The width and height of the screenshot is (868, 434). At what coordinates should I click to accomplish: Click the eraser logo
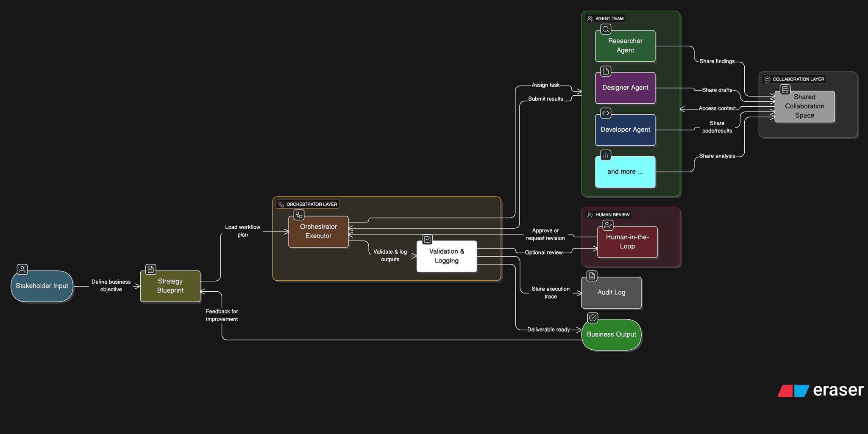[x=821, y=390]
